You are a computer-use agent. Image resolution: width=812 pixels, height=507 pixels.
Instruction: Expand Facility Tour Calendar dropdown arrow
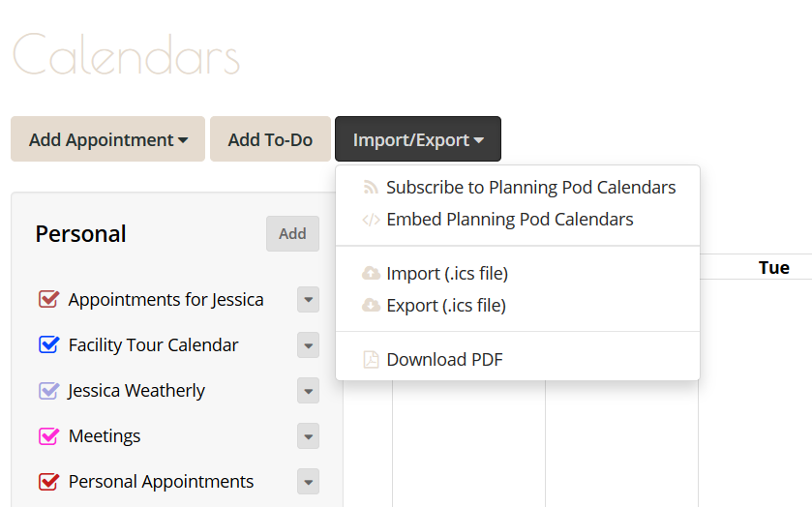(308, 344)
